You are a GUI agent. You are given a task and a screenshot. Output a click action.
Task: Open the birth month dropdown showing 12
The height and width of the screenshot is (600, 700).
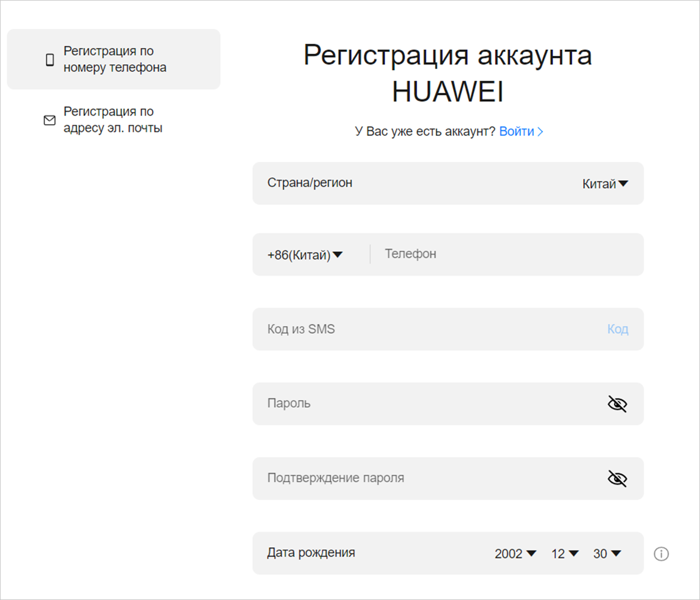click(x=565, y=554)
